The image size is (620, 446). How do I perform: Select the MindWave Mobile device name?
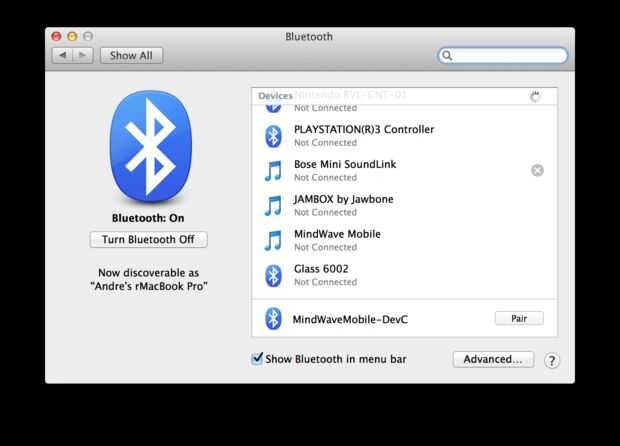click(337, 234)
